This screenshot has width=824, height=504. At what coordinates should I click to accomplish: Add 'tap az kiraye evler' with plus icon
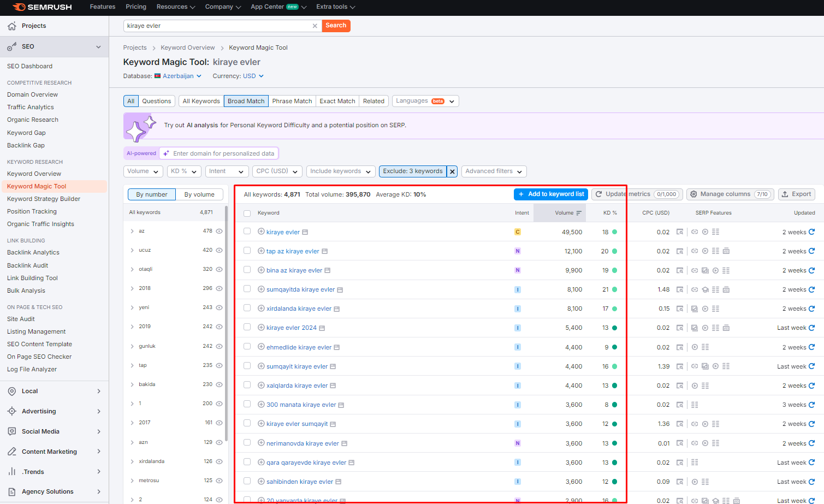tap(261, 251)
